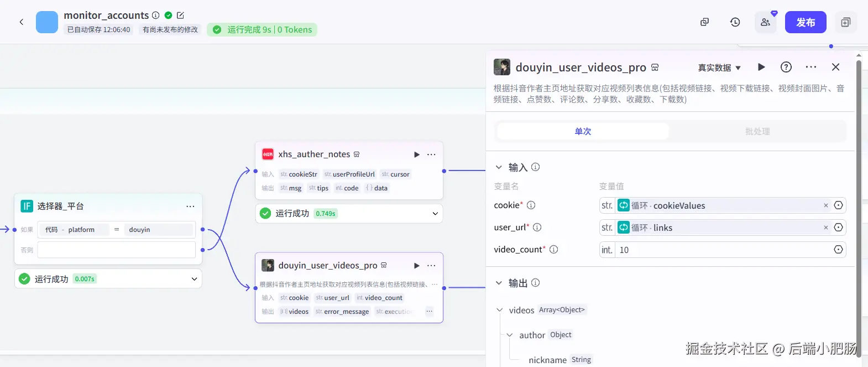The width and height of the screenshot is (868, 367).
Task: Open the info icon beside 输出
Action: point(535,283)
